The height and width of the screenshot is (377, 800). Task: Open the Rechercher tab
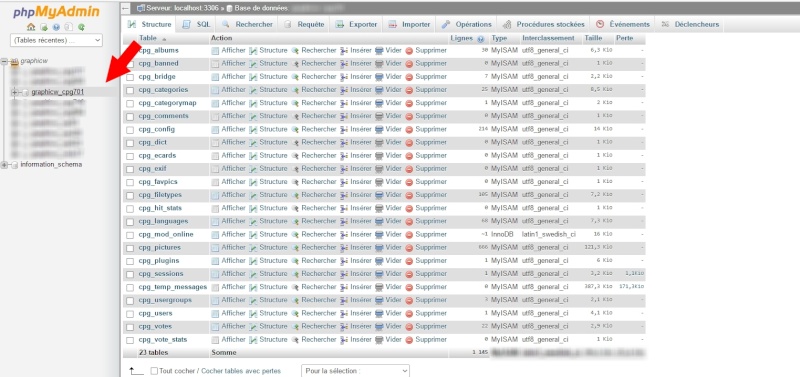point(247,24)
